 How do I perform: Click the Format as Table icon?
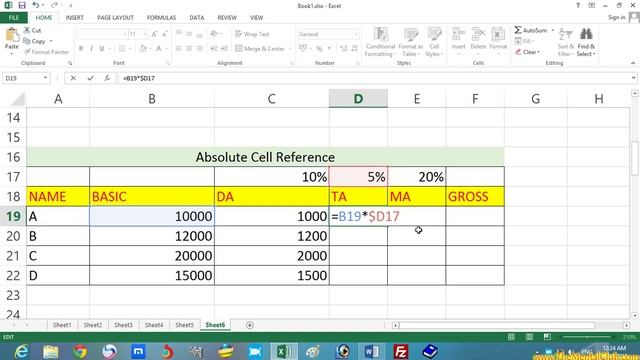pyautogui.click(x=411, y=34)
